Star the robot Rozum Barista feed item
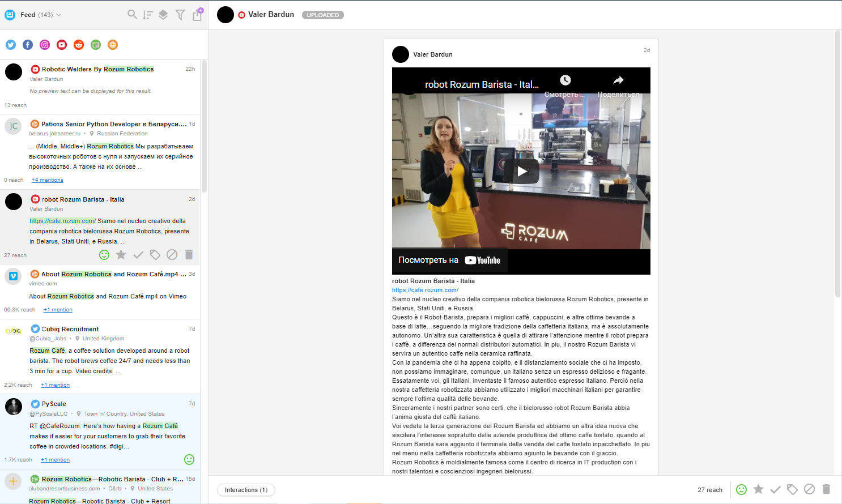 tap(121, 255)
